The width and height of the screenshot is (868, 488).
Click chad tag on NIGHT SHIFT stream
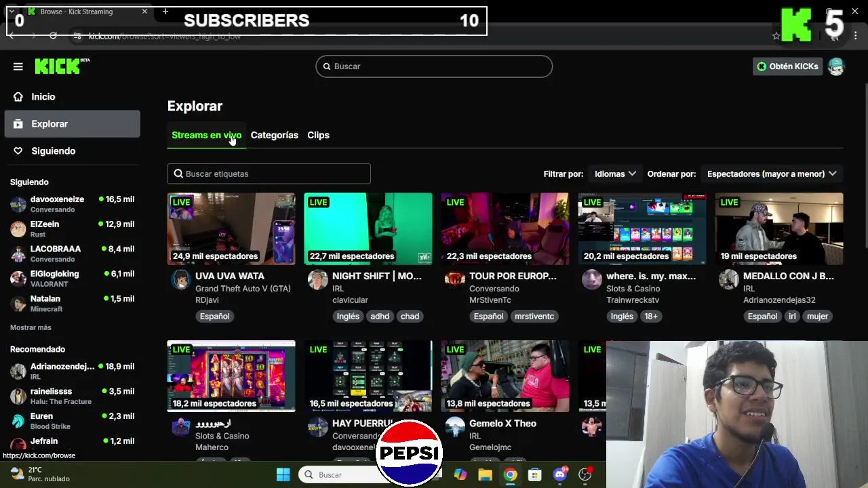point(410,317)
